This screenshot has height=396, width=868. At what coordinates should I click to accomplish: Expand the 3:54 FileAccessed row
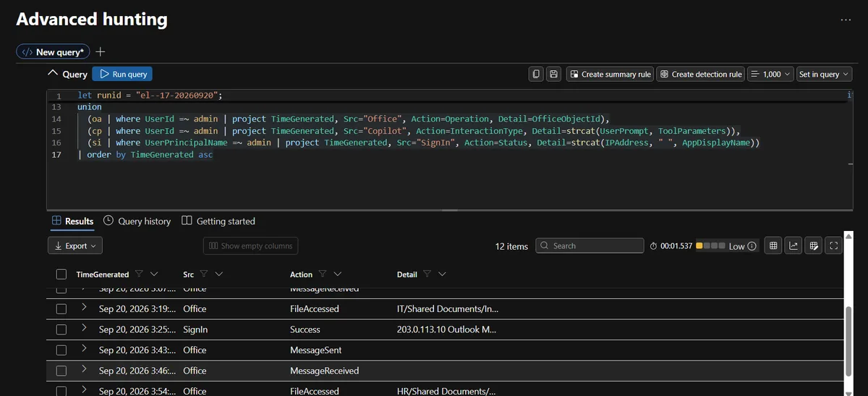84,390
